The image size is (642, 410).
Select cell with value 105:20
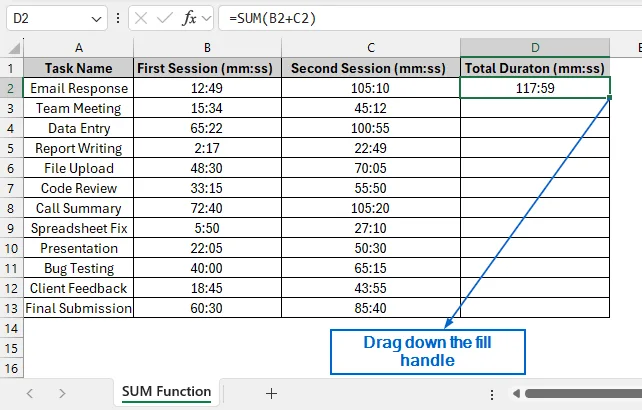click(x=371, y=208)
